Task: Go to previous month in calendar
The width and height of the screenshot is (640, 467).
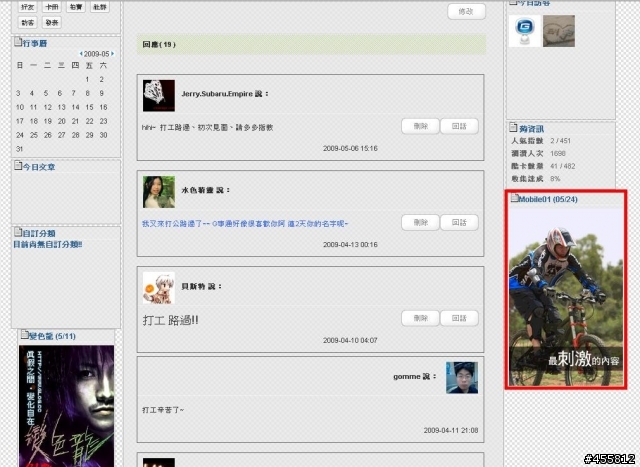Action: pyautogui.click(x=81, y=53)
